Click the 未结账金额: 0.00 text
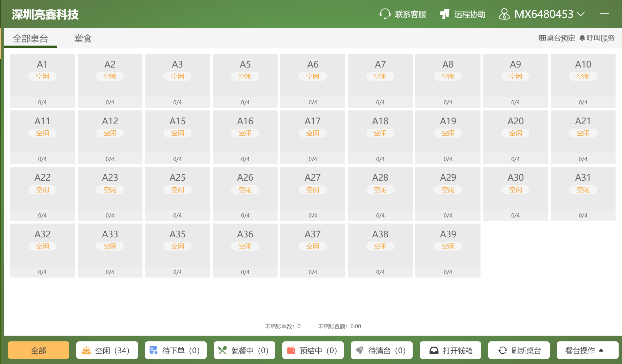The height and width of the screenshot is (364, 622). click(x=339, y=326)
